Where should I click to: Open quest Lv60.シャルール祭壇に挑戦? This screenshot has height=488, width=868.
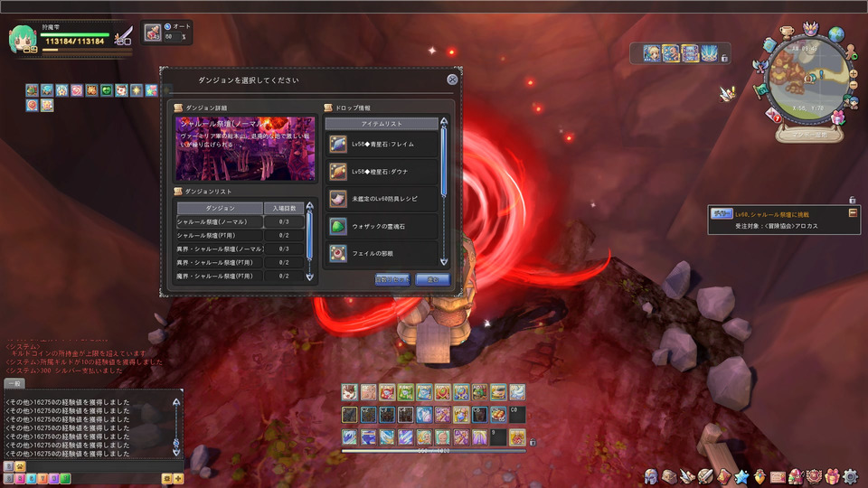[x=772, y=214]
